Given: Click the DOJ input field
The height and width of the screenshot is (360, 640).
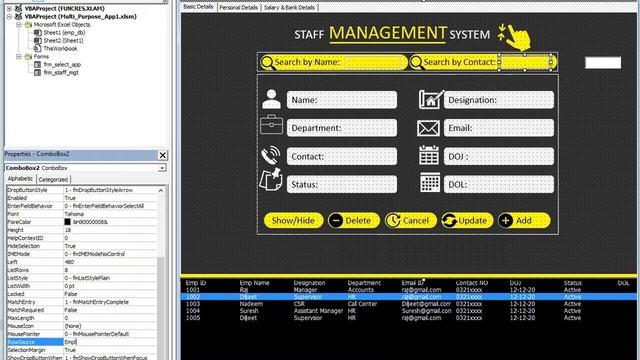Looking at the screenshot, I should [499, 156].
